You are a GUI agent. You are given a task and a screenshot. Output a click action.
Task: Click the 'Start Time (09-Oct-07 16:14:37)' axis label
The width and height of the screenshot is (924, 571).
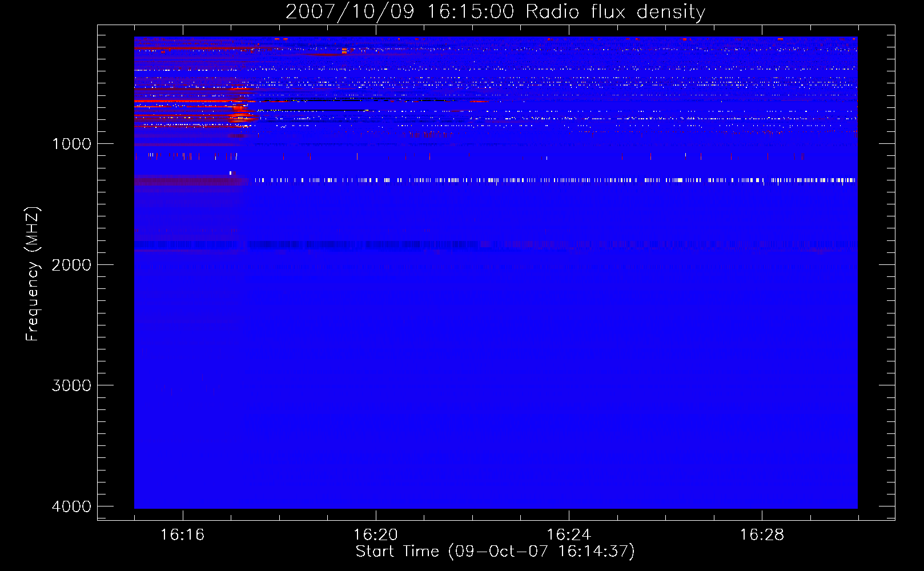[495, 551]
